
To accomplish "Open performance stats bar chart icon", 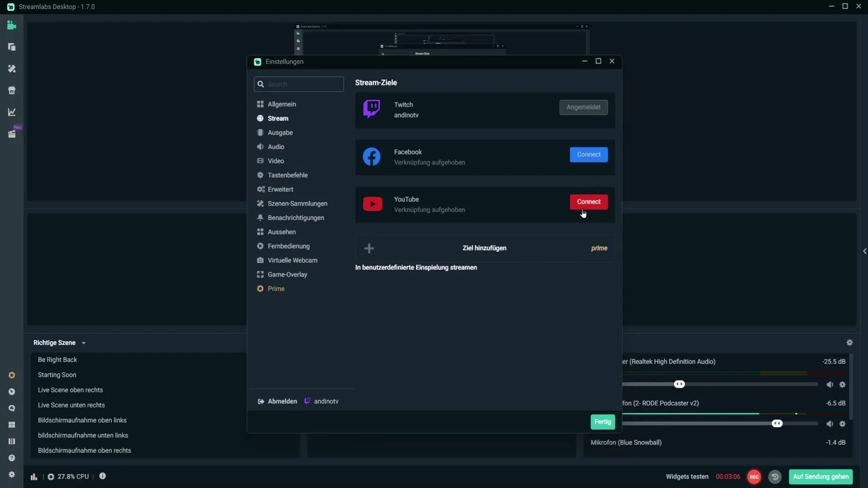I will coord(34,477).
